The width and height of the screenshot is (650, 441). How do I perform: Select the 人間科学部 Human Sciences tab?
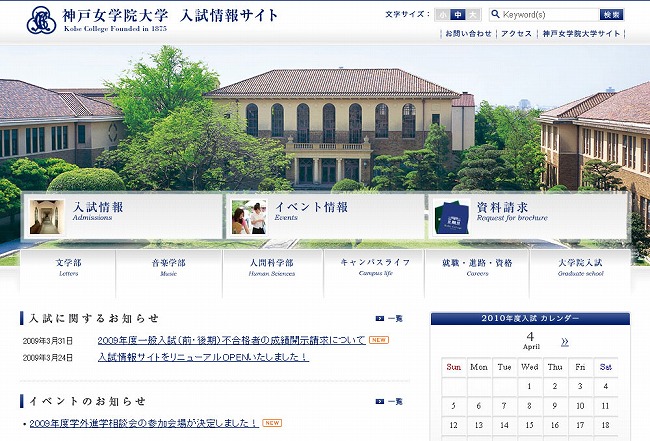point(272,268)
